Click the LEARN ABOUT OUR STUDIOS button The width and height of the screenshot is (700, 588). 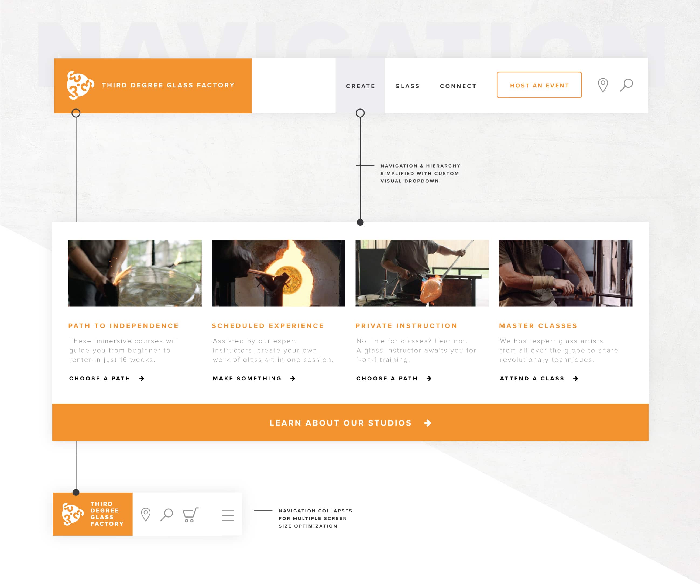coord(350,423)
